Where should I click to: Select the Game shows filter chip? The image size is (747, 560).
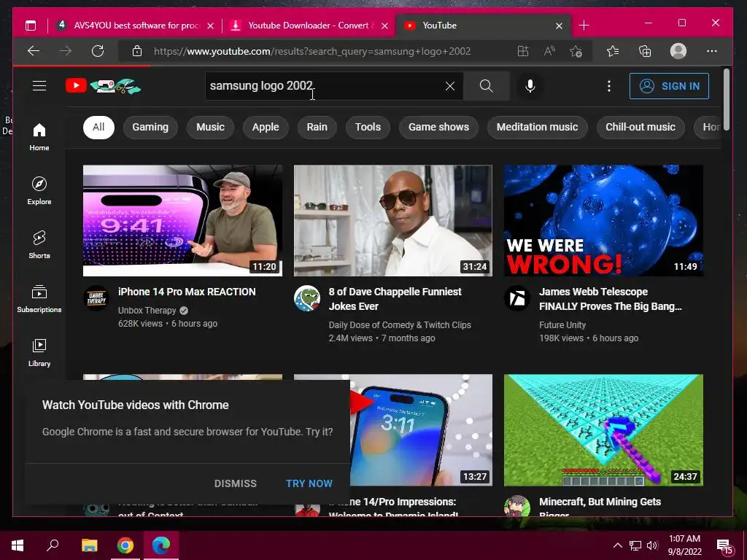[438, 127]
